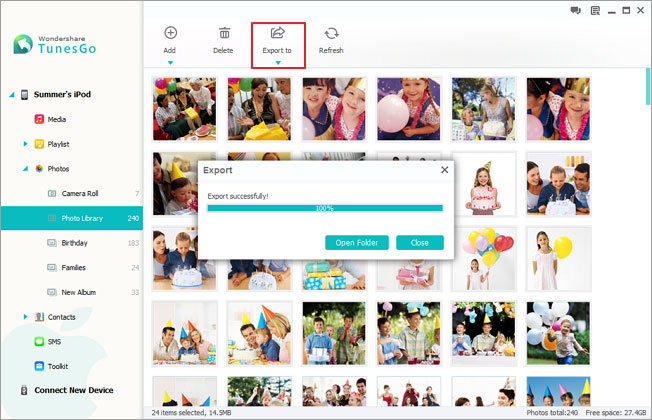Expand the Playlist tree node arrow

pos(25,144)
